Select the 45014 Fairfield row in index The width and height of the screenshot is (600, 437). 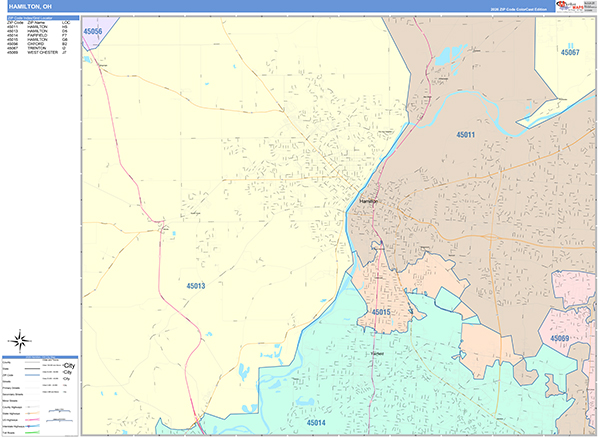[x=40, y=37]
